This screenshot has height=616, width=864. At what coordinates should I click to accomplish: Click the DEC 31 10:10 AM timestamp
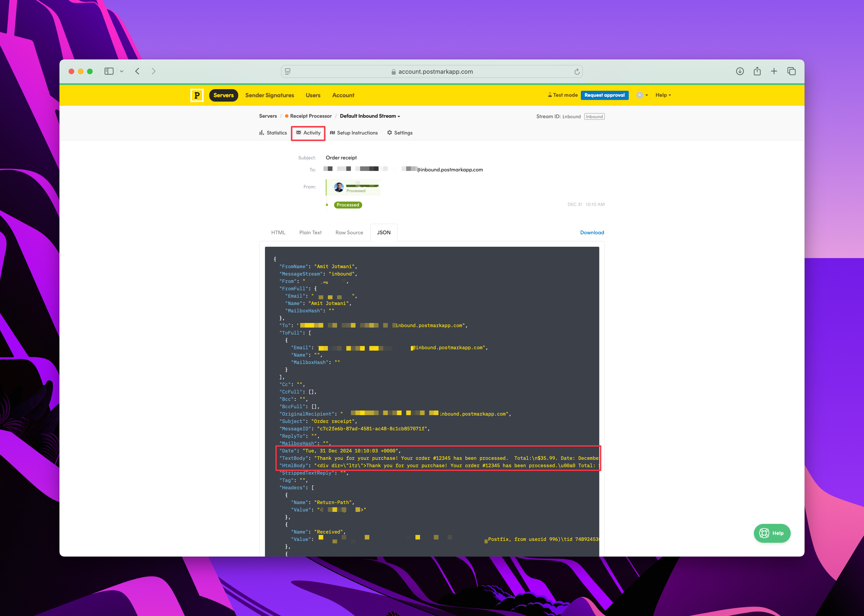tap(586, 204)
